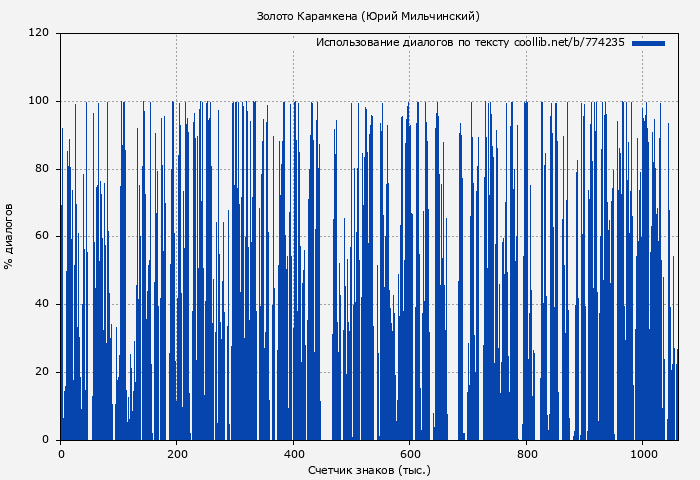Click the 40 y-axis tick label
The width and height of the screenshot is (700, 480).
pyautogui.click(x=42, y=304)
